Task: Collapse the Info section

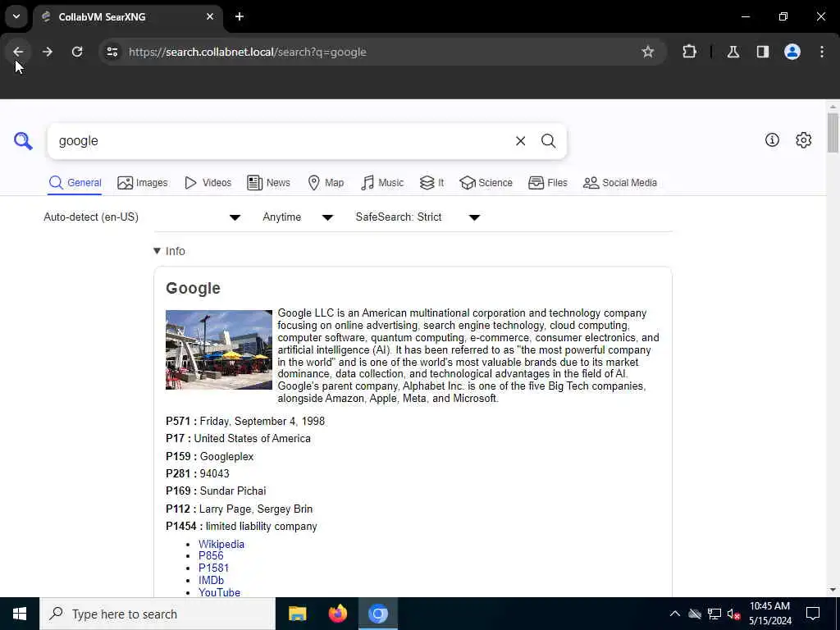Action: [169, 251]
